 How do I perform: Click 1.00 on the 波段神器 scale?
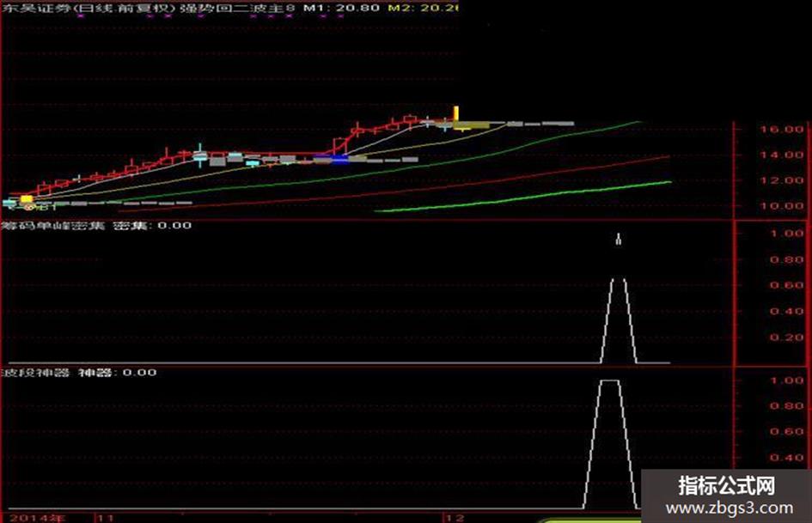(x=786, y=380)
